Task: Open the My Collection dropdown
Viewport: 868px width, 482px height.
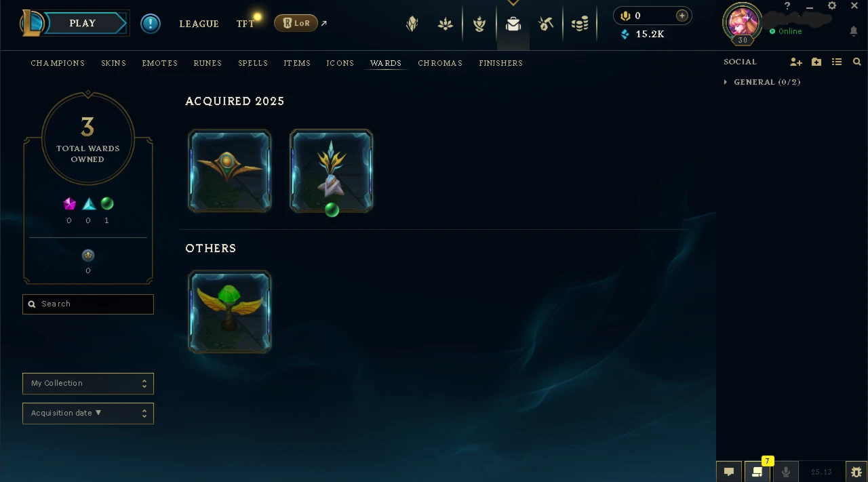Action: (x=88, y=384)
